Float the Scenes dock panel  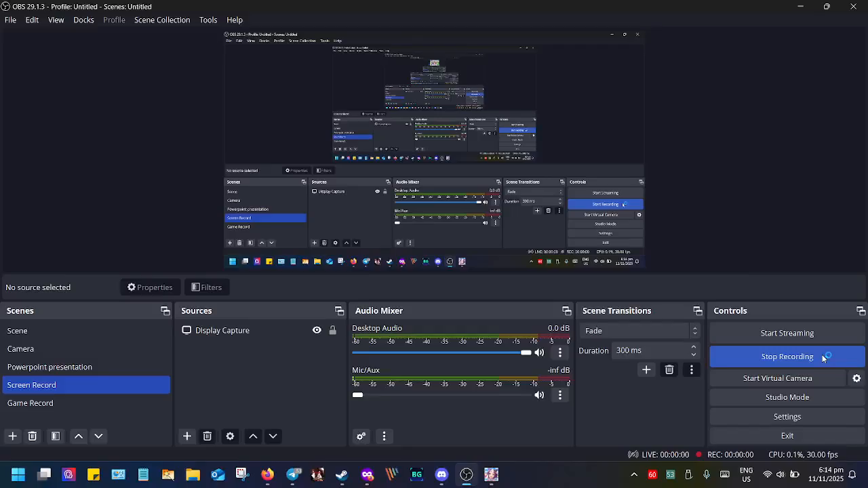tap(165, 311)
